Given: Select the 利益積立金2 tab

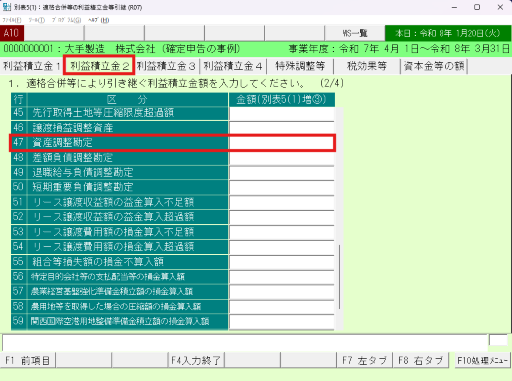Looking at the screenshot, I should coord(99,66).
